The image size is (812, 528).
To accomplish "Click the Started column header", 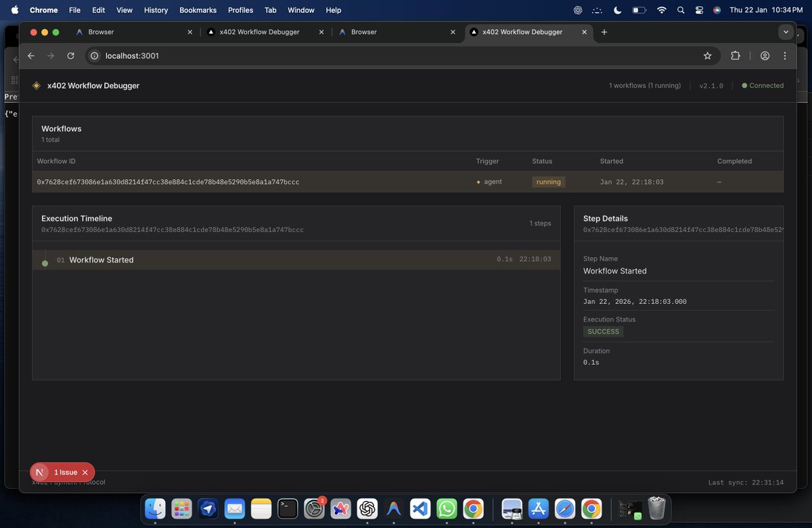I will [x=612, y=161].
